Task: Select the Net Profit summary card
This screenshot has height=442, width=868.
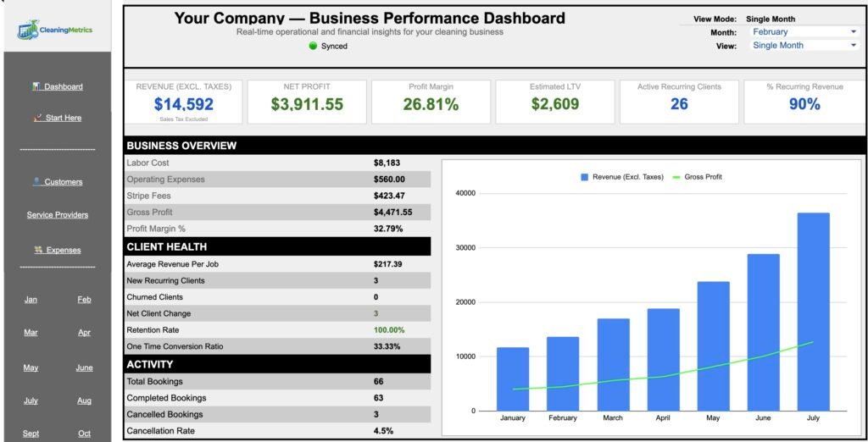Action: click(307, 102)
